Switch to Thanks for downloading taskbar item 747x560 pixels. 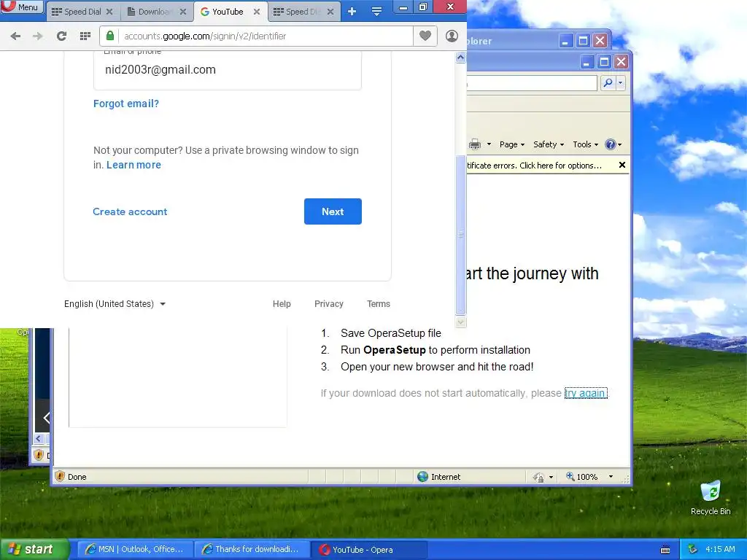click(x=252, y=549)
